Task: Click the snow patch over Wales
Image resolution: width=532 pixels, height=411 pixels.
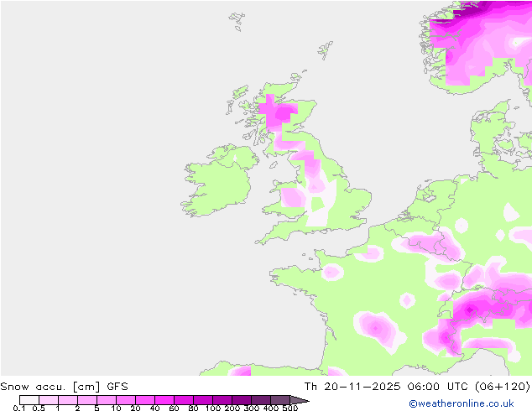Action: click(x=291, y=197)
